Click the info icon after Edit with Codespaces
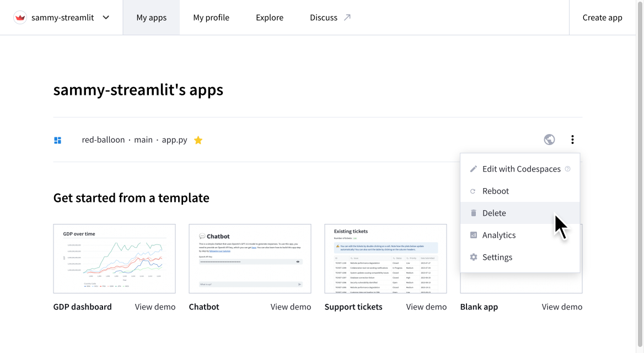The image size is (644, 353). tap(567, 169)
